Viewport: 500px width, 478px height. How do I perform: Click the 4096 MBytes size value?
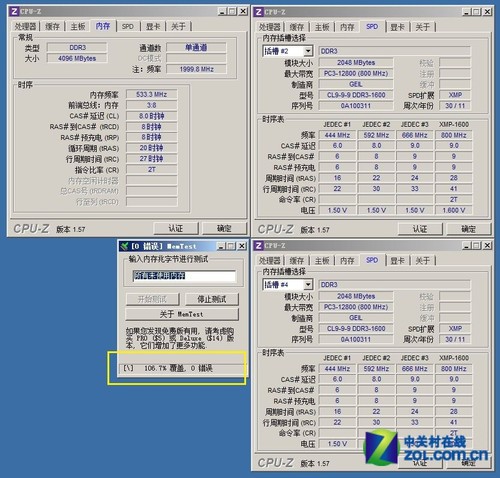[77, 58]
